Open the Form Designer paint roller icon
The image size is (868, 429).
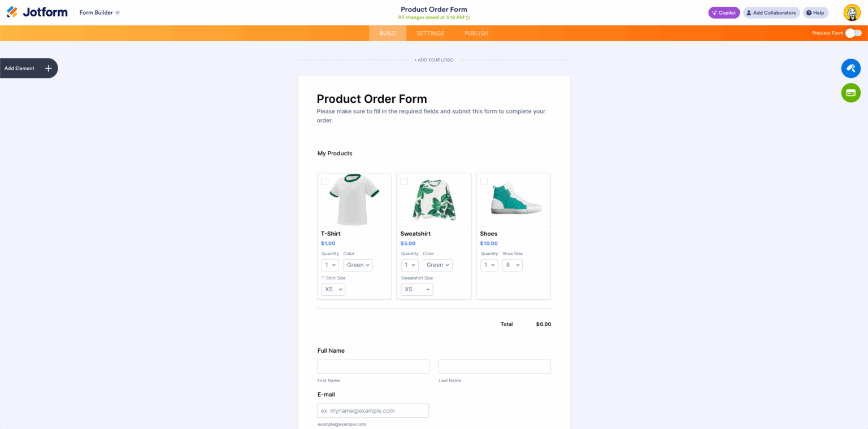(850, 68)
